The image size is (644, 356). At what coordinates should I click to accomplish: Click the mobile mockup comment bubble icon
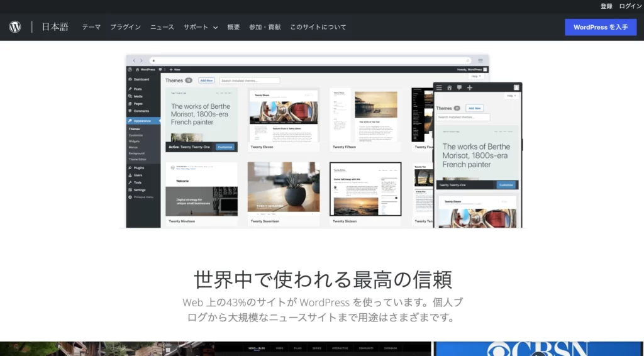pos(459,87)
